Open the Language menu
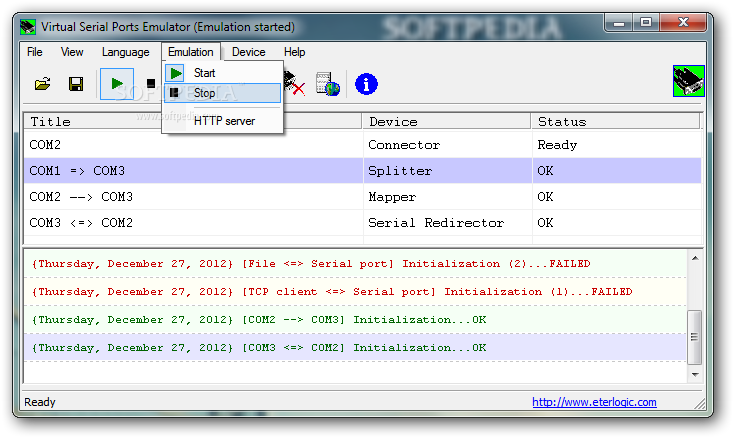This screenshot has width=734, height=438. 125,52
